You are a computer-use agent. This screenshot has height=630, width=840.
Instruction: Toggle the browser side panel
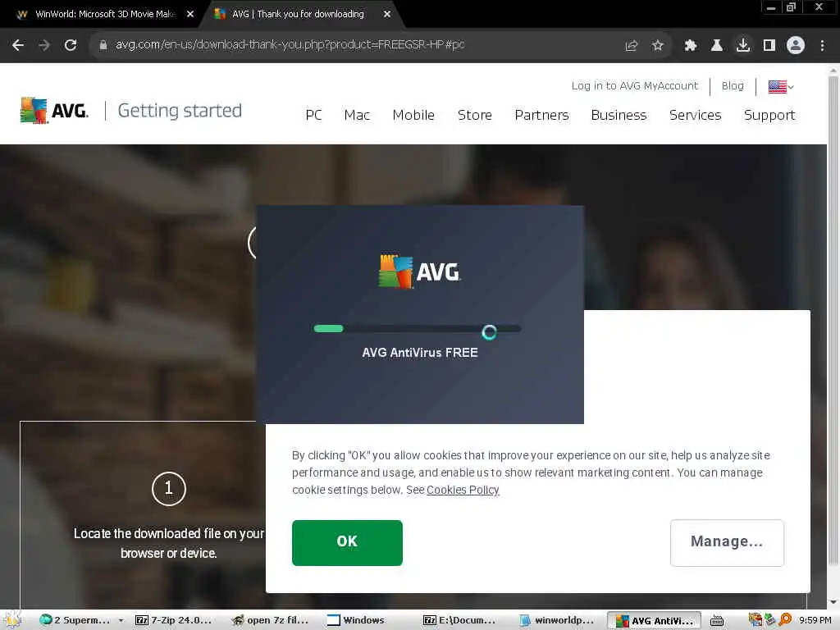[x=769, y=46]
